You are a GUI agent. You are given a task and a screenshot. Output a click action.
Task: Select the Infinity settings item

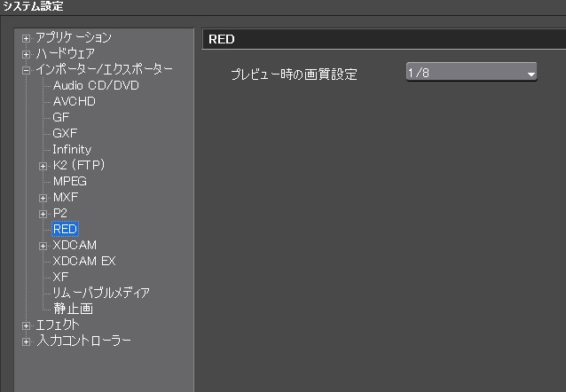[72, 149]
